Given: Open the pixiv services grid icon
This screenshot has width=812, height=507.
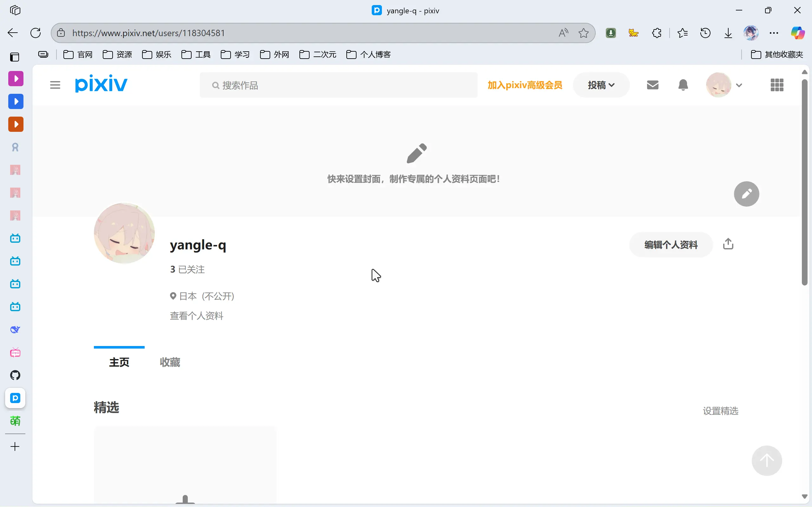Looking at the screenshot, I should pyautogui.click(x=777, y=85).
